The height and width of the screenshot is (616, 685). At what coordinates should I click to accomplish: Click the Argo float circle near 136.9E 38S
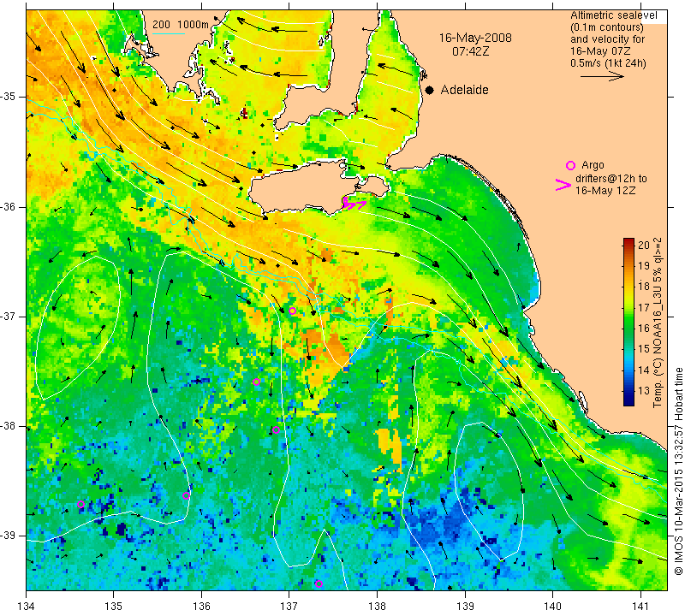(x=276, y=430)
